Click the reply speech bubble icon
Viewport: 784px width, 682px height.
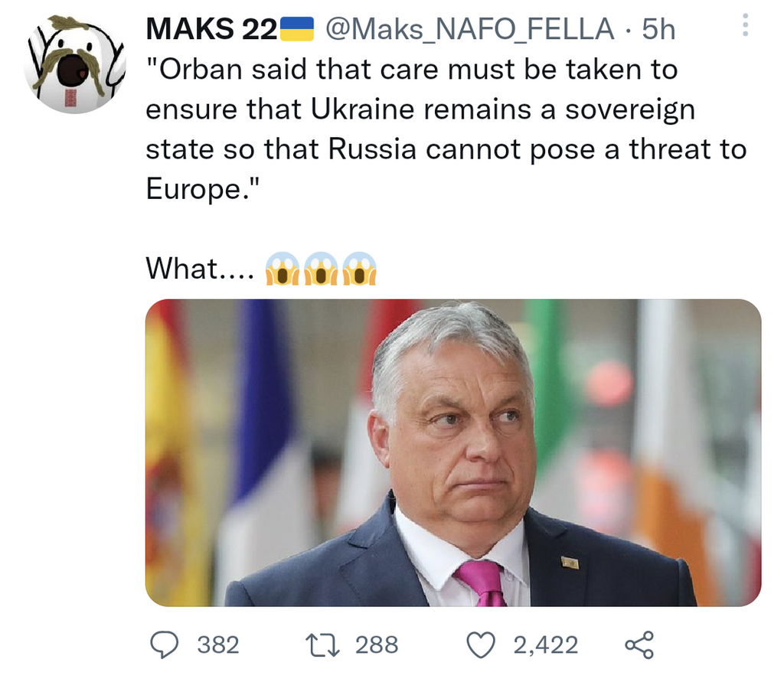click(x=162, y=644)
